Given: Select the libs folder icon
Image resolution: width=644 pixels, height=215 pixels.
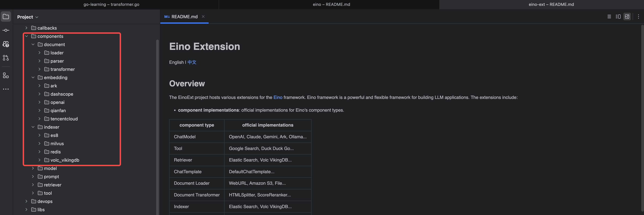Looking at the screenshot, I should coord(34,209).
